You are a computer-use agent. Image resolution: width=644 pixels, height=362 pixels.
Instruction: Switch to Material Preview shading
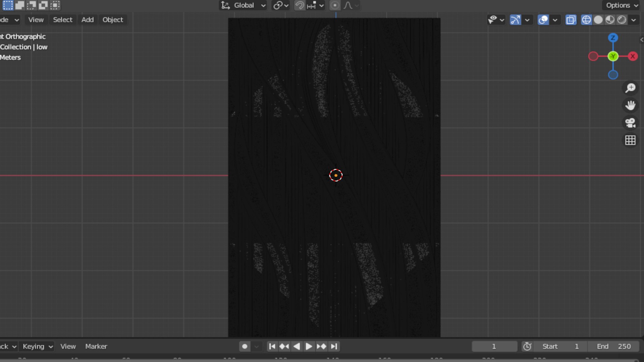[610, 20]
